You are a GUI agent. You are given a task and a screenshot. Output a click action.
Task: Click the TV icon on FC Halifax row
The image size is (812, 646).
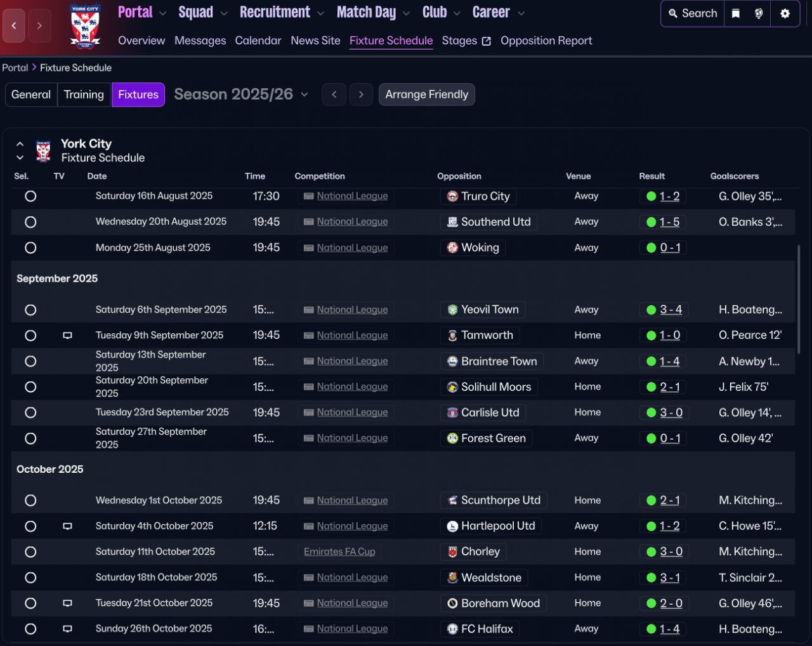tap(67, 629)
